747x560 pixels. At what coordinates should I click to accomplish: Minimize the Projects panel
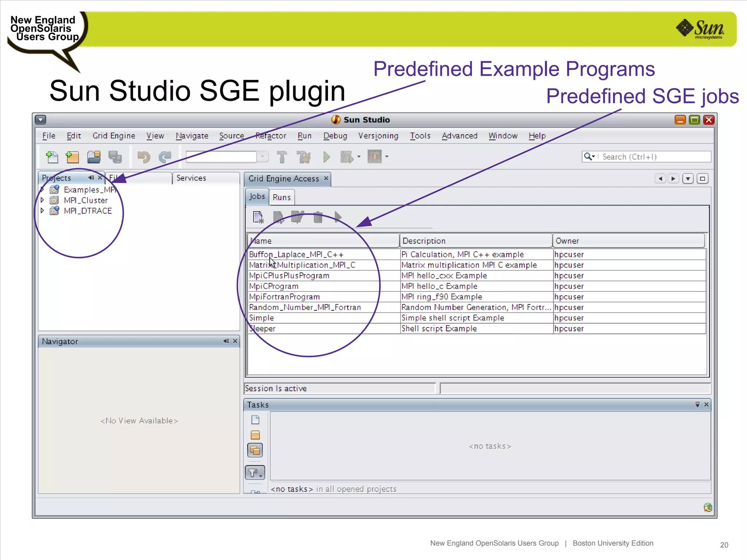click(x=91, y=178)
